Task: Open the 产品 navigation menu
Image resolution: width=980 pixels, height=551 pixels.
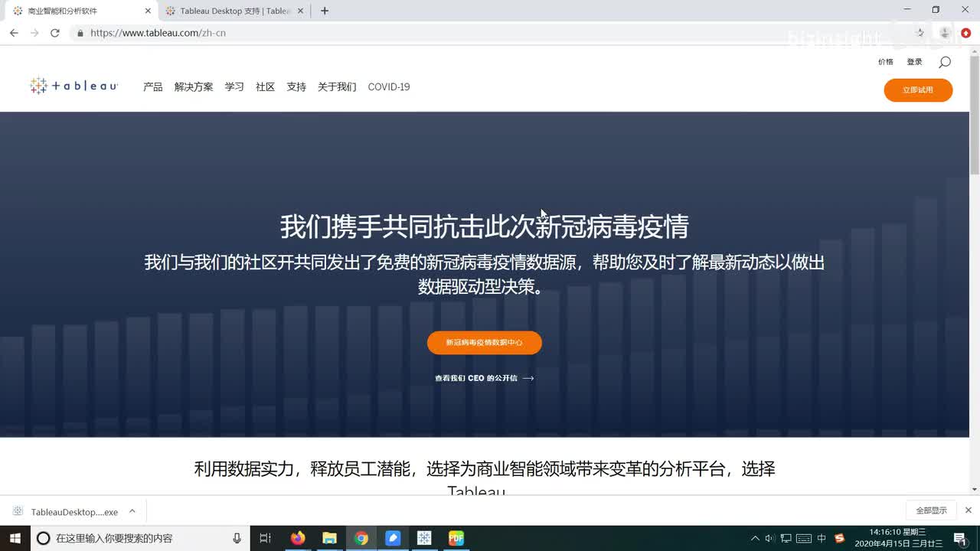Action: point(152,87)
